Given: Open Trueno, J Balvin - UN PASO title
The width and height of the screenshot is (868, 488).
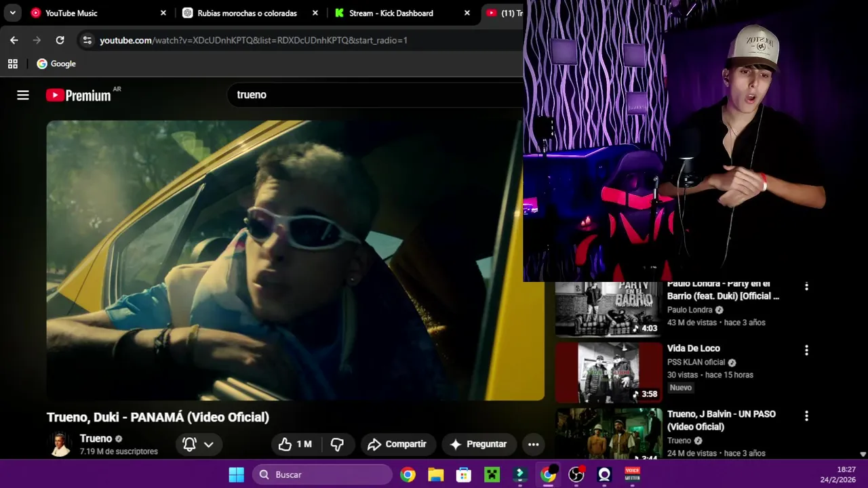Looking at the screenshot, I should coord(722,420).
